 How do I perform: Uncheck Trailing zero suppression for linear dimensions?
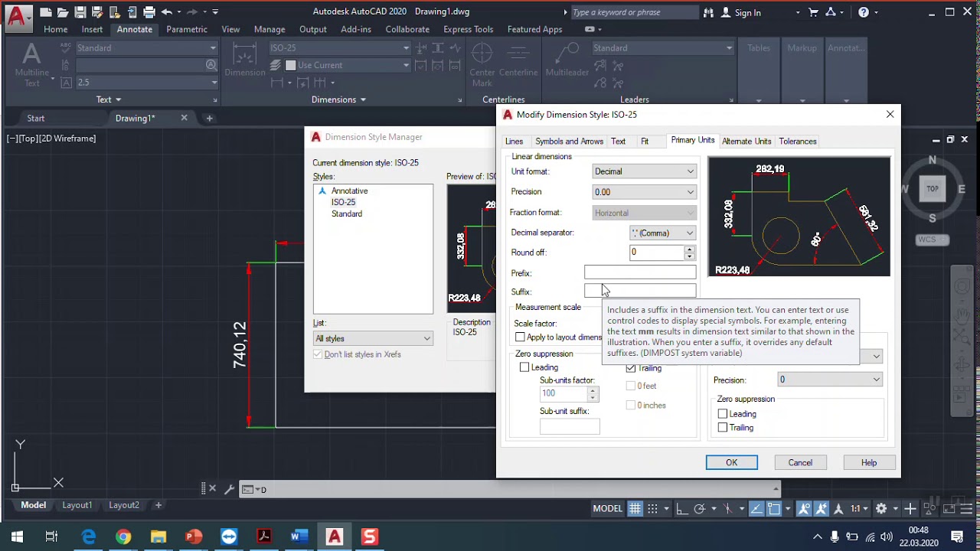coord(631,368)
